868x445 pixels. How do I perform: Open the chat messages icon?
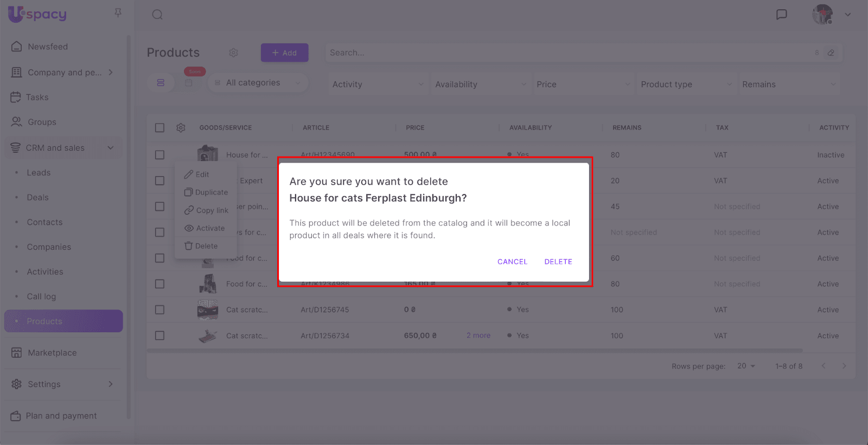(781, 15)
